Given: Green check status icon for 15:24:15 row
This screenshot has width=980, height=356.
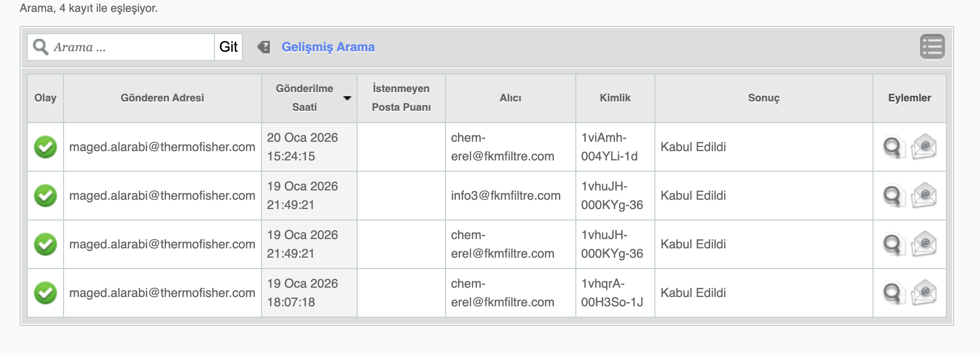Looking at the screenshot, I should (45, 147).
